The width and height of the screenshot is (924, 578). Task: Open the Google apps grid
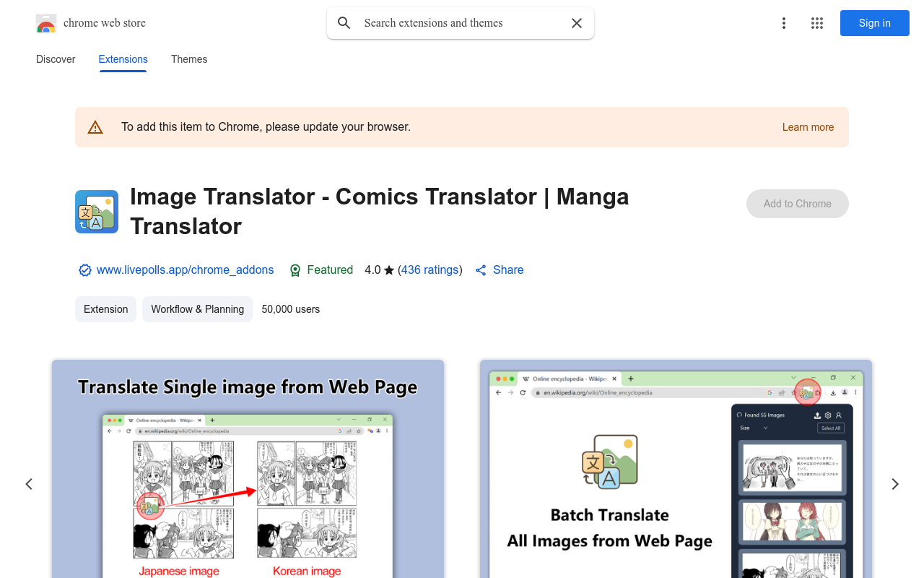coord(817,23)
